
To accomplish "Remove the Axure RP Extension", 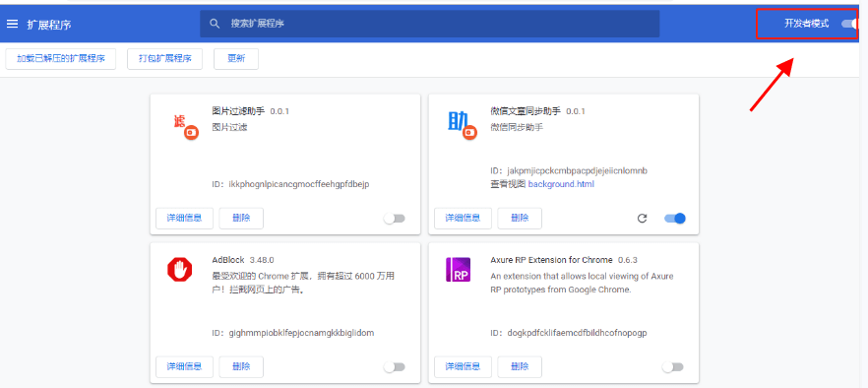I will [520, 367].
